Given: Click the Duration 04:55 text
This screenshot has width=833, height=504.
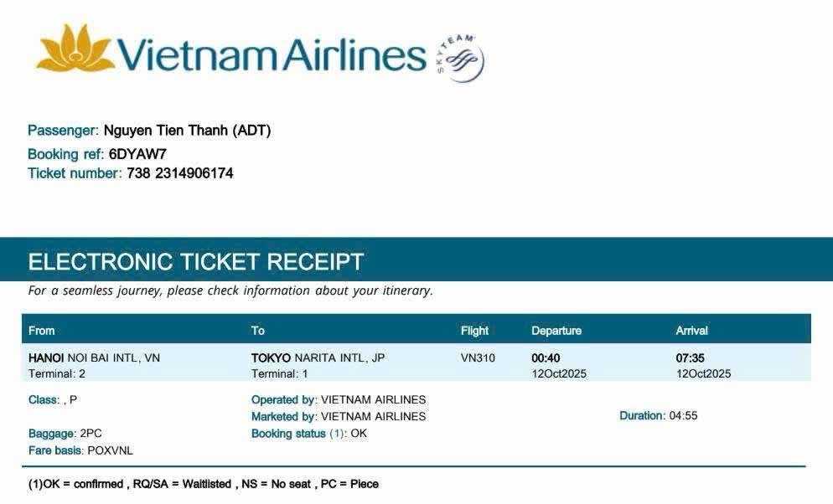Looking at the screenshot, I should pos(659,416).
